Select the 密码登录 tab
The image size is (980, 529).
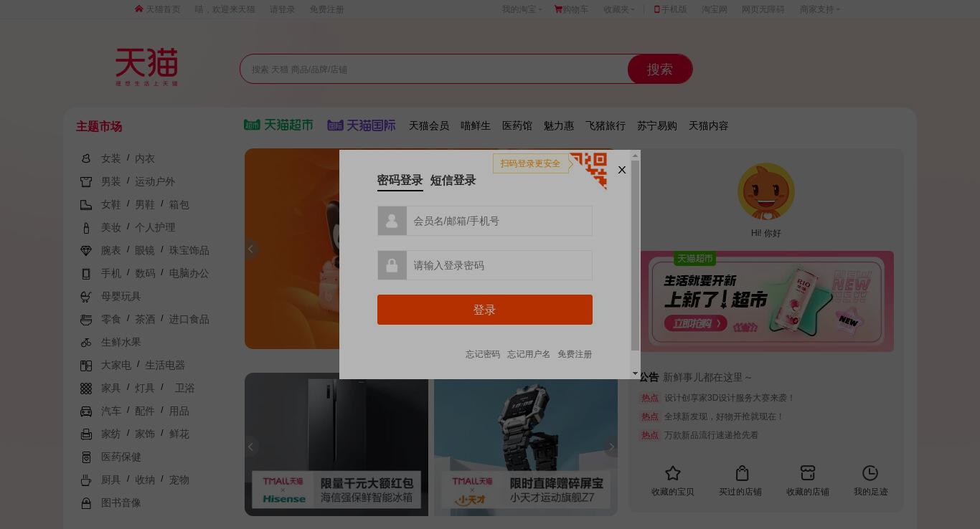400,181
